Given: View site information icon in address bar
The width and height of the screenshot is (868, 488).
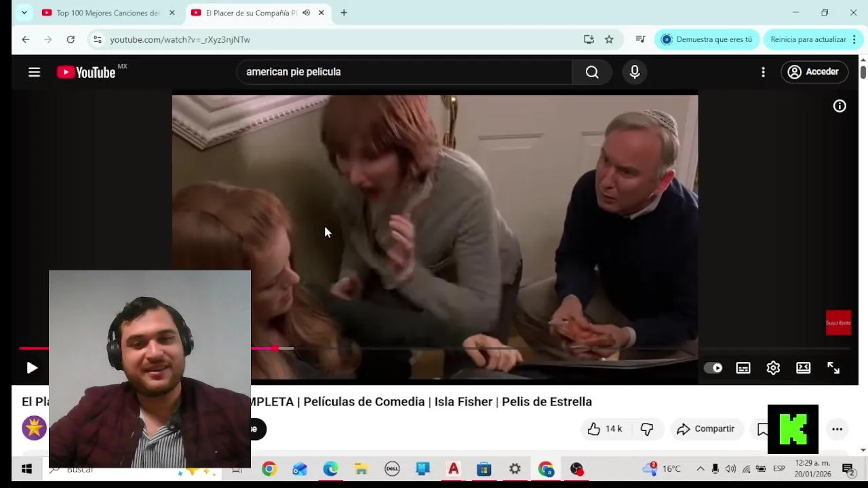Looking at the screenshot, I should click(98, 39).
